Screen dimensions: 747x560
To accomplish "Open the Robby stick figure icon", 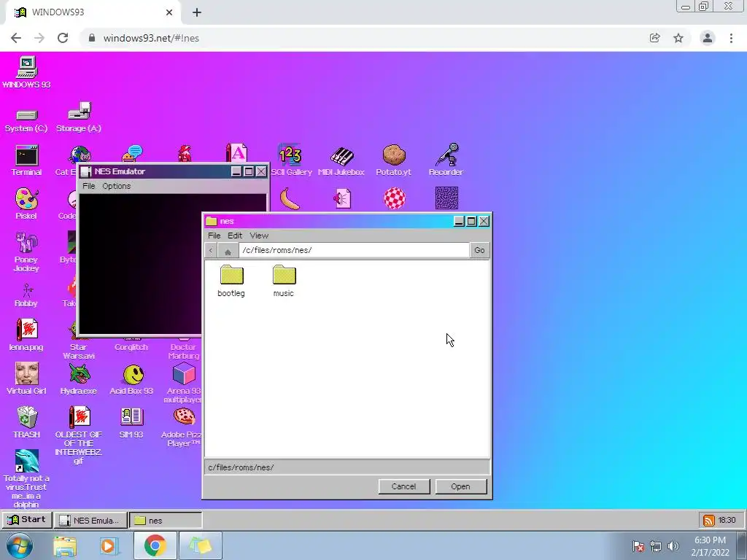I will [26, 295].
